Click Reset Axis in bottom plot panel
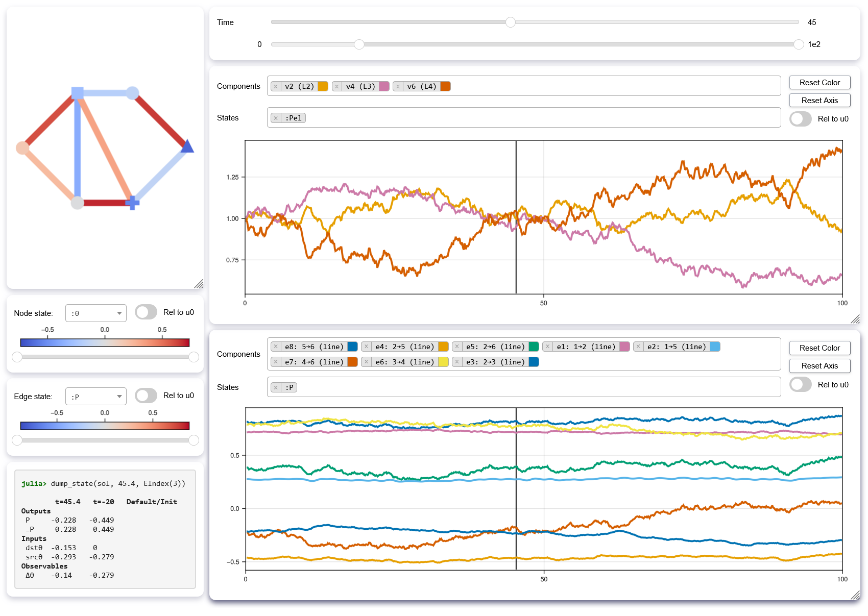Image resolution: width=868 pixels, height=616 pixels. pos(819,366)
